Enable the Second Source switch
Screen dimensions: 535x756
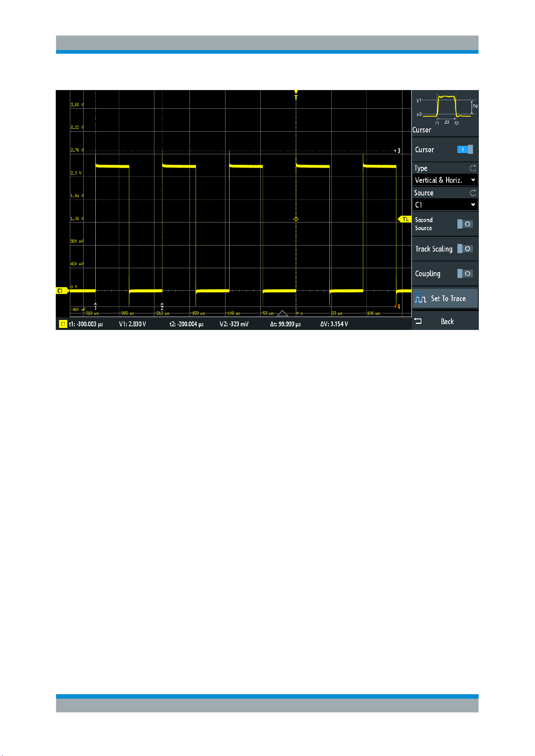[x=465, y=224]
